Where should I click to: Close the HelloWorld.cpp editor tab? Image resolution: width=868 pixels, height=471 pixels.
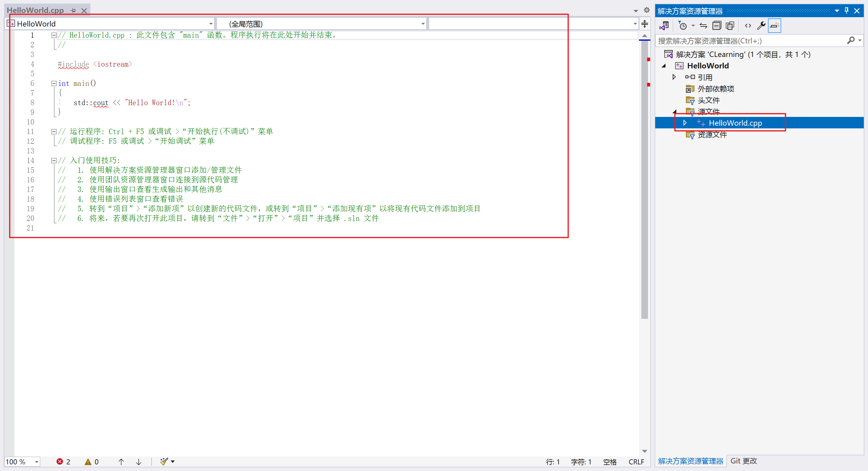tap(84, 11)
